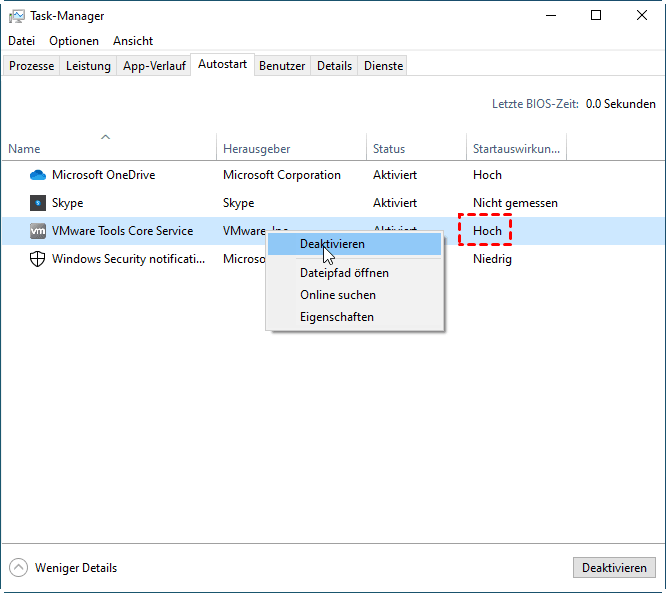The image size is (666, 593).
Task: Click the Deaktivieren button at bottom right
Action: [614, 568]
